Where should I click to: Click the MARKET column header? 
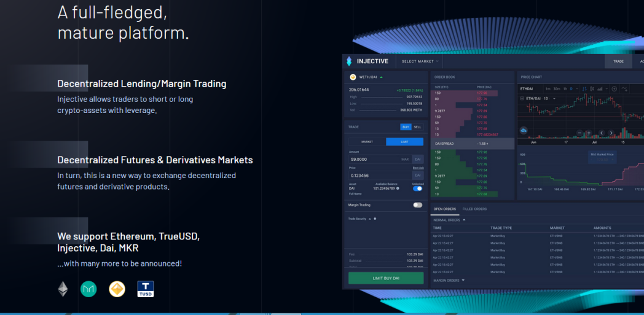tap(557, 228)
